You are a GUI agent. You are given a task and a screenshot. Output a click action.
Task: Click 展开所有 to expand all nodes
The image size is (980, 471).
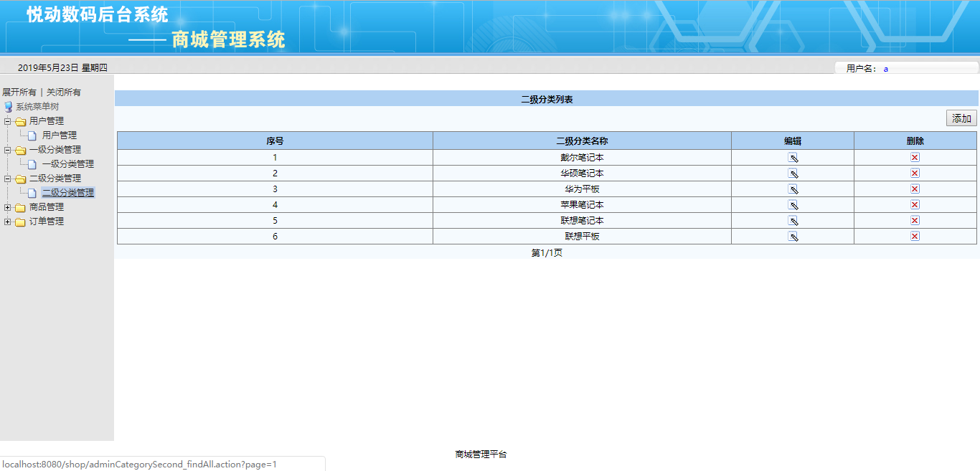coord(19,92)
